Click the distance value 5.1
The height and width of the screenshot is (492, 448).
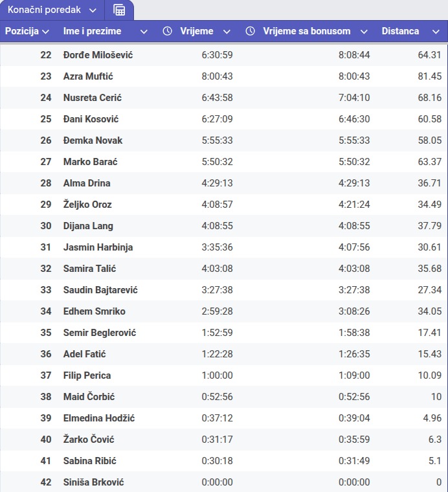pos(435,460)
